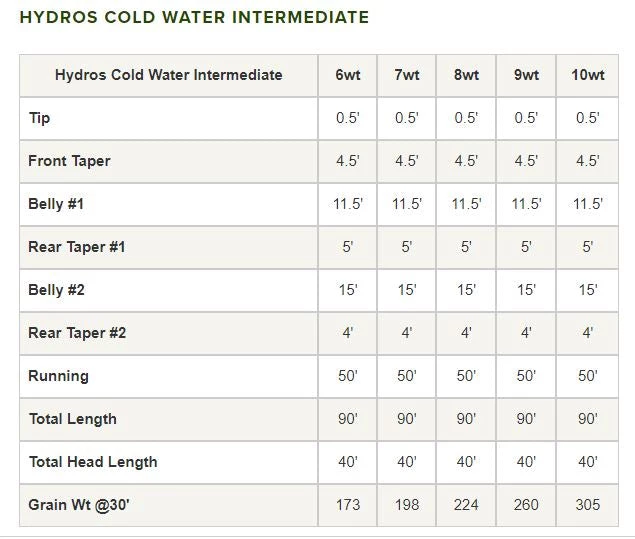Click the 10wt column header
The image size is (635, 539).
pos(588,75)
